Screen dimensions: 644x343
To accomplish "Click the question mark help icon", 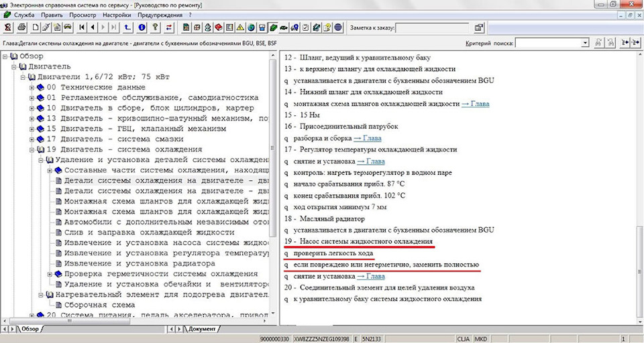I will (x=155, y=27).
